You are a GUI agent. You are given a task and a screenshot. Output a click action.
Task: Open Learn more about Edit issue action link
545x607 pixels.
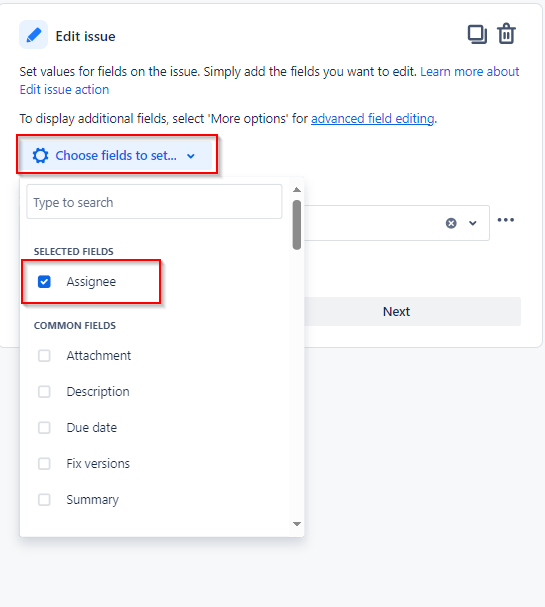click(x=270, y=81)
